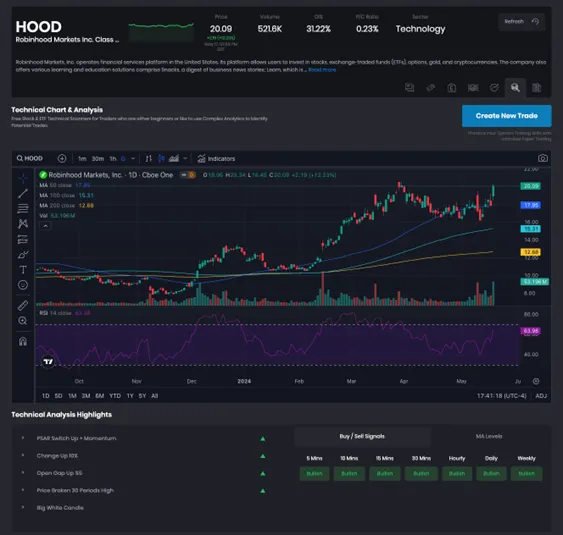Toggle the ADJ adjusted data setting

click(x=541, y=396)
